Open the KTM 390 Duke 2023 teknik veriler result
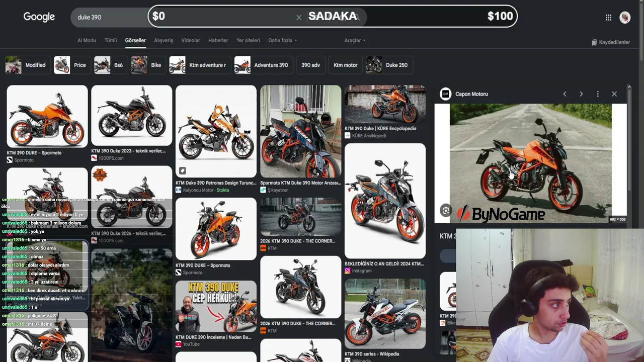 pos(128,151)
